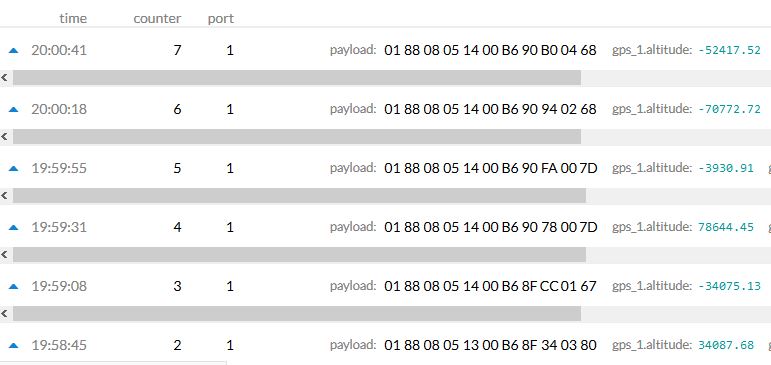Image resolution: width=771 pixels, height=365 pixels.
Task: Toggle the 19:59:31 row expand arrow
Action: coord(14,227)
